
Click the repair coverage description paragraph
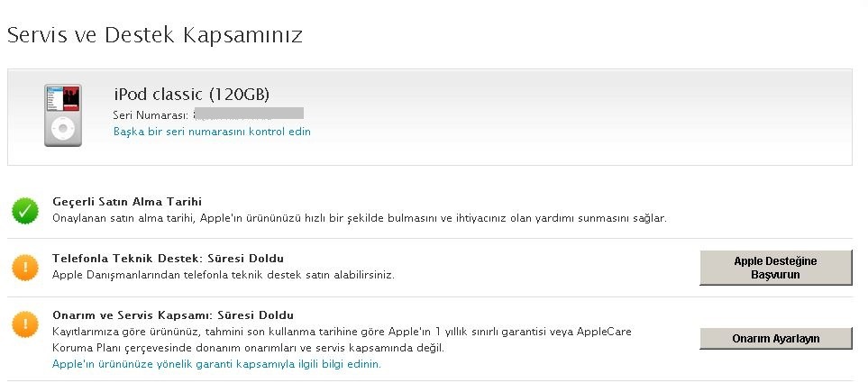pos(342,340)
